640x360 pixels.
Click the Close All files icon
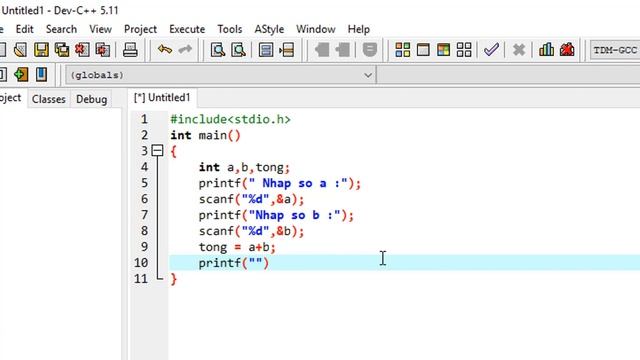tap(102, 50)
